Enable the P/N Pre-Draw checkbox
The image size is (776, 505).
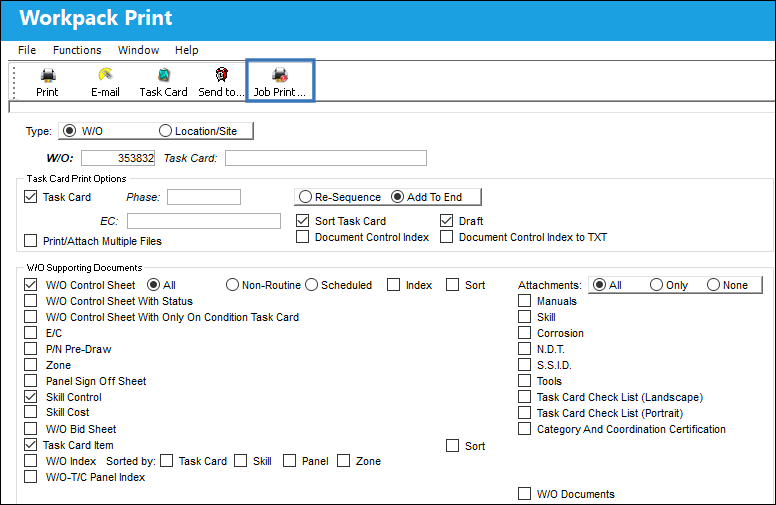[31, 349]
